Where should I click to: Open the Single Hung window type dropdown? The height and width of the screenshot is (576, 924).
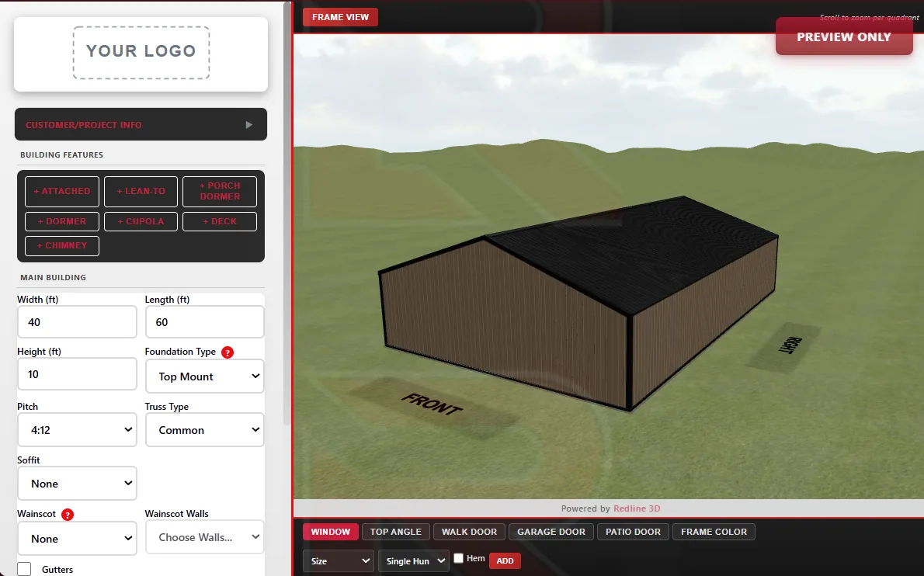(414, 560)
